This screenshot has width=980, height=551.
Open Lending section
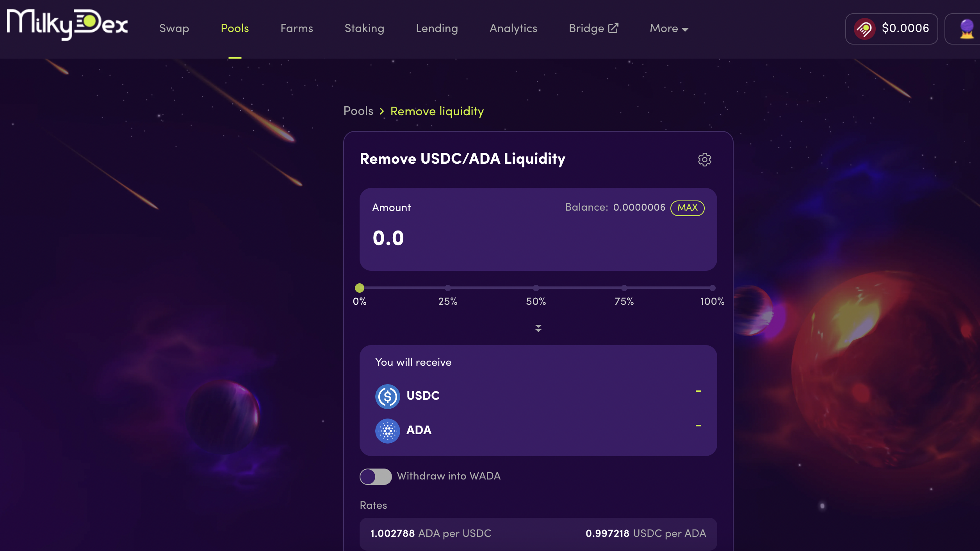click(437, 28)
